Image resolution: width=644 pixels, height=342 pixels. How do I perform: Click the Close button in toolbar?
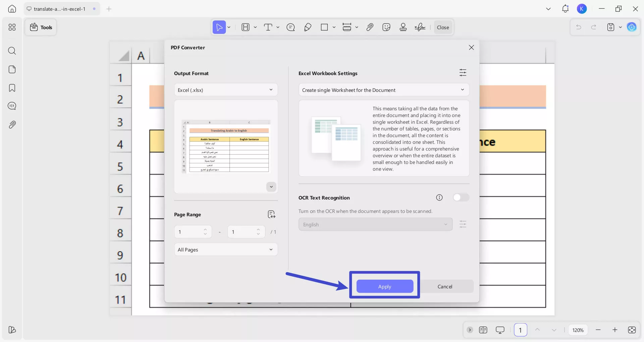443,27
